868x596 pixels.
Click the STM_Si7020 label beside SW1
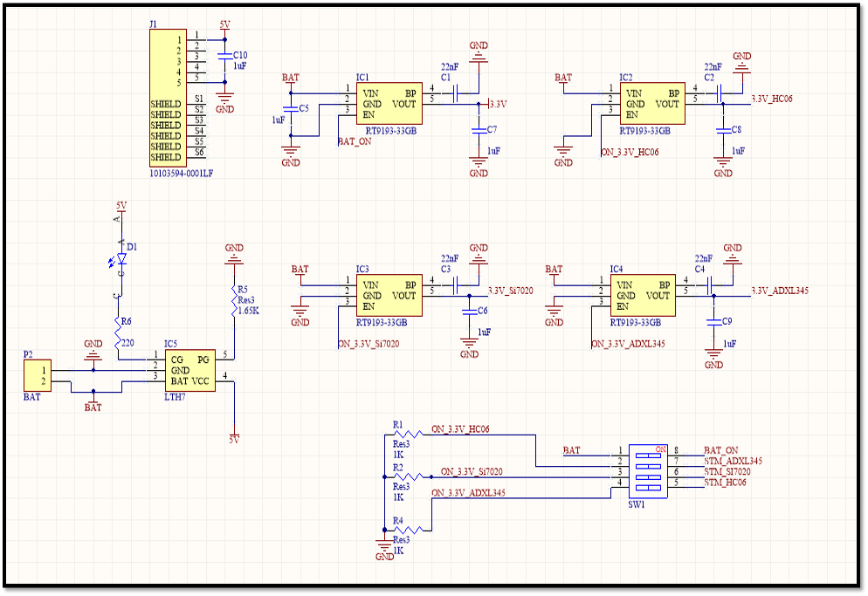pyautogui.click(x=727, y=471)
